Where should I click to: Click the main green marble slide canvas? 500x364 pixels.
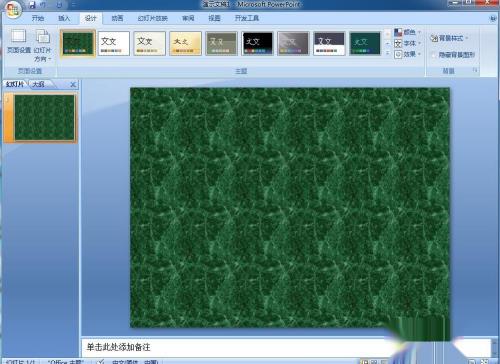pos(290,207)
